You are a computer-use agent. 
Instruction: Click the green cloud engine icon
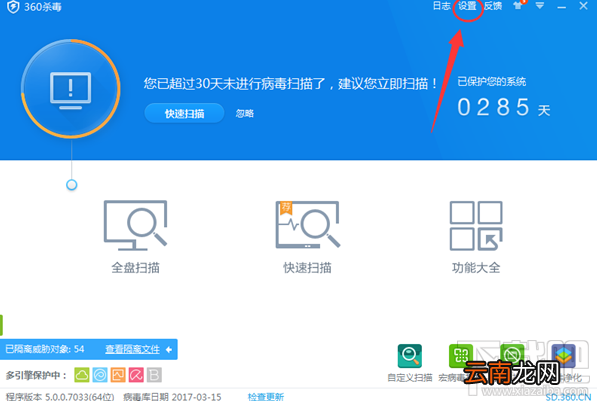click(x=81, y=375)
